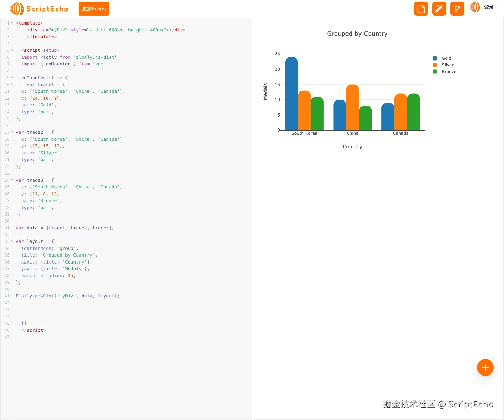504x420 pixels.
Task: Click the 'Grouped by Country' chart title
Action: point(357,34)
